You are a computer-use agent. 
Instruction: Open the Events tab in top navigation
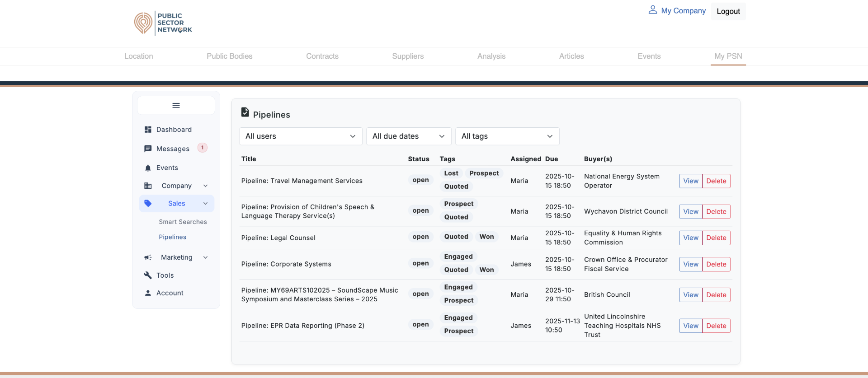649,56
